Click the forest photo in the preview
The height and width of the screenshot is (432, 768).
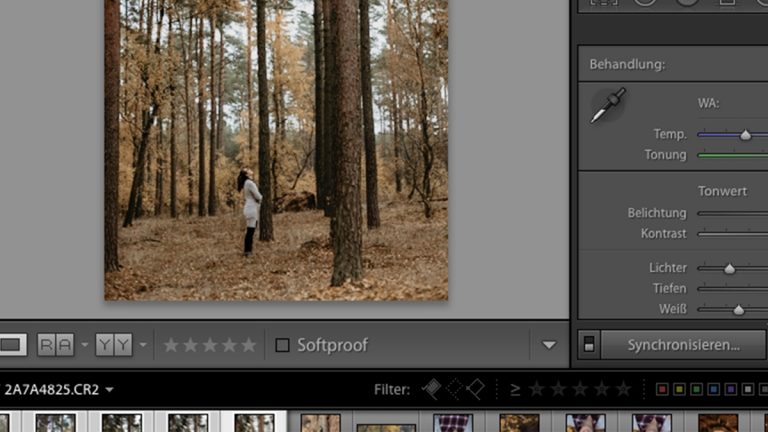276,150
